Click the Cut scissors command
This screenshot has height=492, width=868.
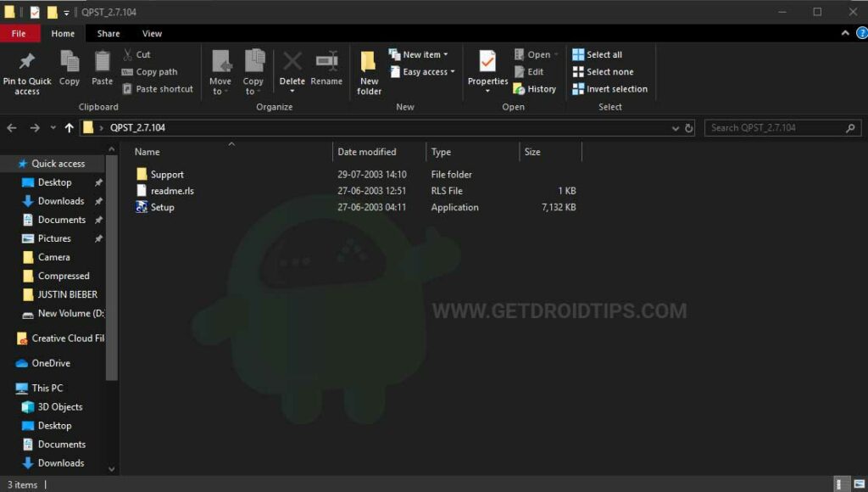[x=136, y=54]
